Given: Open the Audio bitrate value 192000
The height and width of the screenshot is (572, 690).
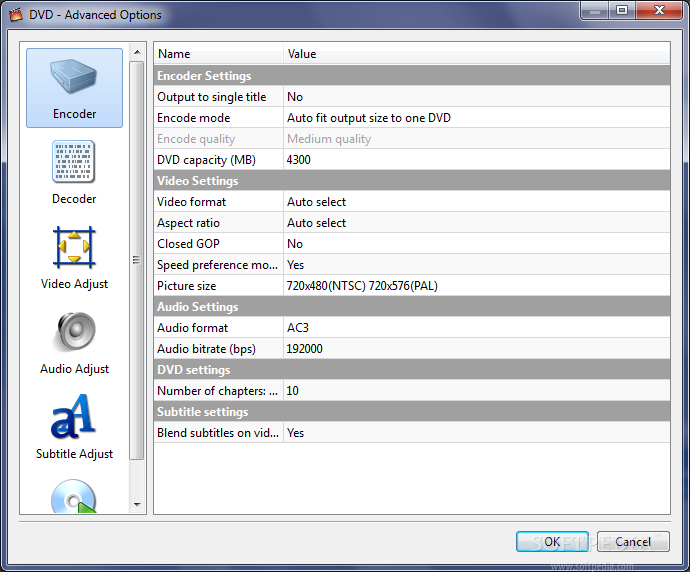Looking at the screenshot, I should [477, 349].
